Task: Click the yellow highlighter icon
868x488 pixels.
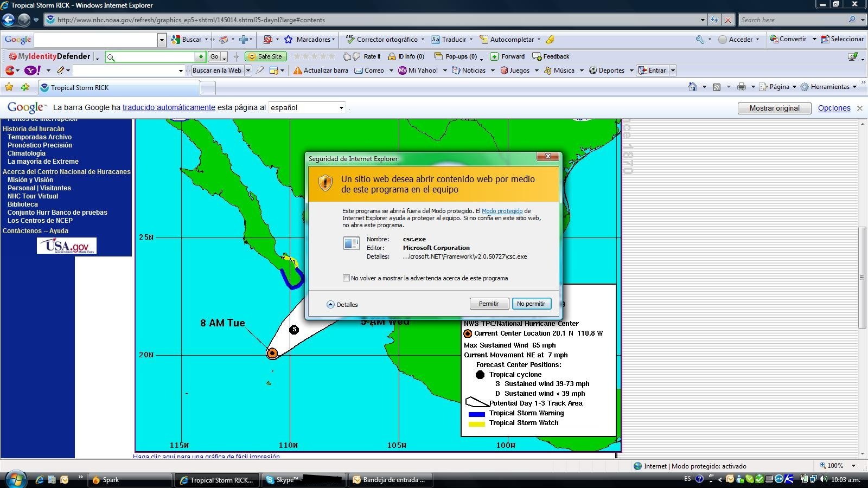Action: 550,40
